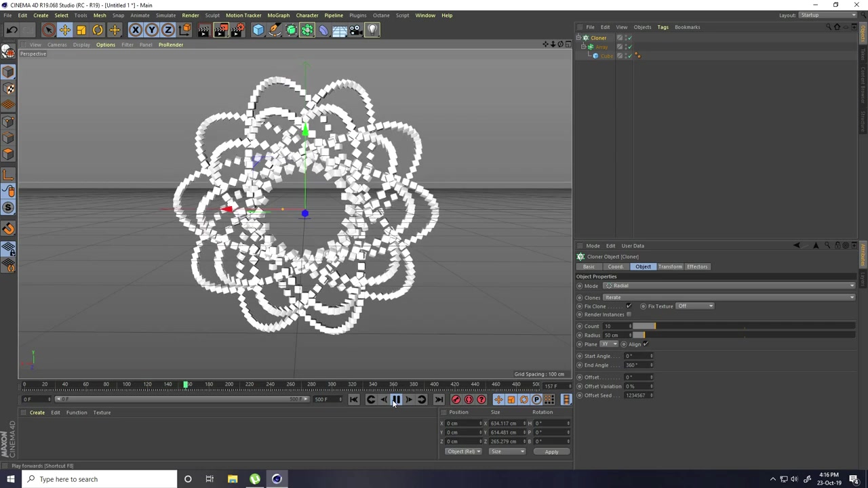Activate the Rotate tool in the top toolbar
The height and width of the screenshot is (488, 868).
98,30
